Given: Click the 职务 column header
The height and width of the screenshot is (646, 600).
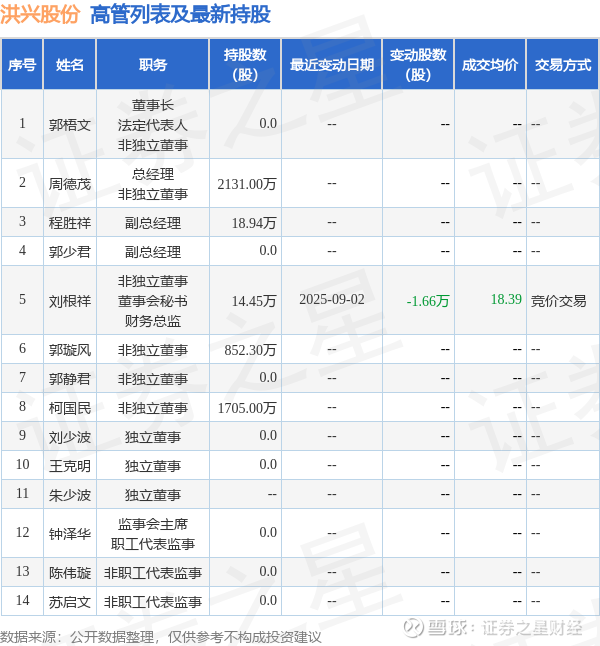Looking at the screenshot, I should point(152,65).
